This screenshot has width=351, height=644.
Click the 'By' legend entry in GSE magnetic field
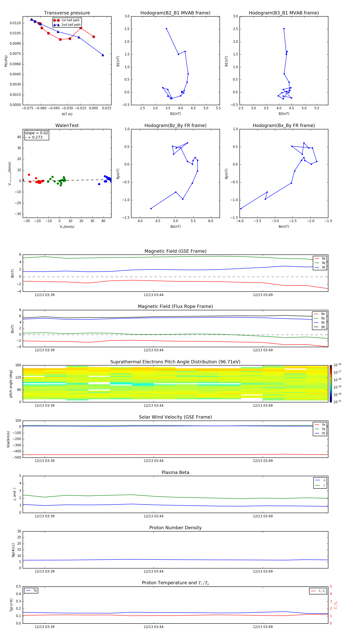(x=320, y=263)
